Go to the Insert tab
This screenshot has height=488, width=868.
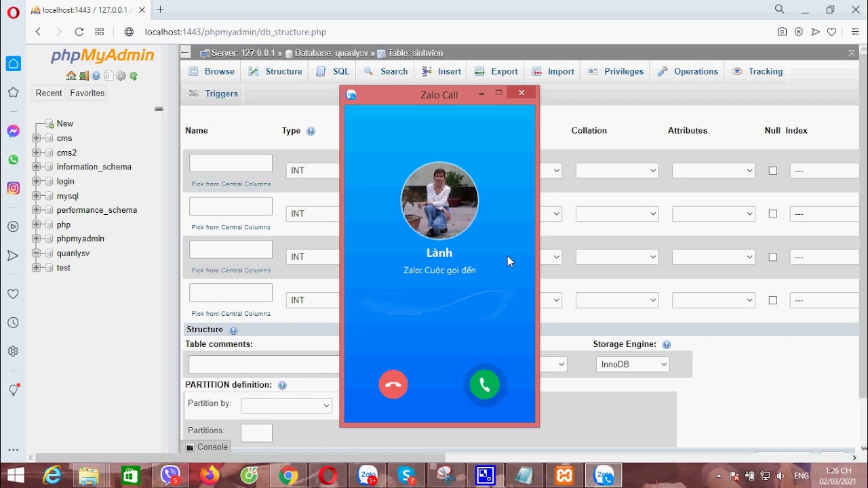point(441,71)
